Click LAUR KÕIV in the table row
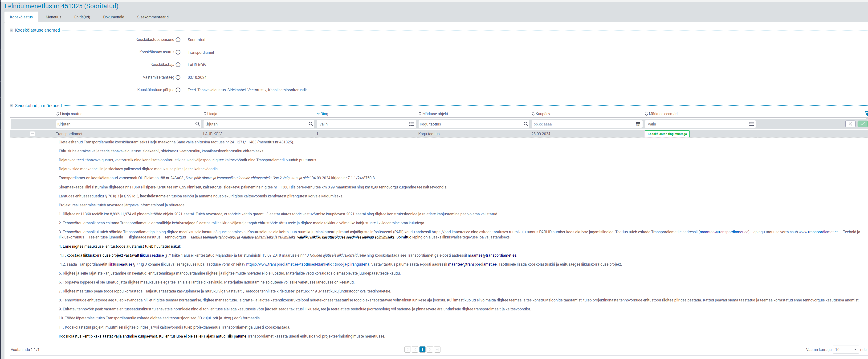Screen dimensions: 868x359 coord(212,134)
